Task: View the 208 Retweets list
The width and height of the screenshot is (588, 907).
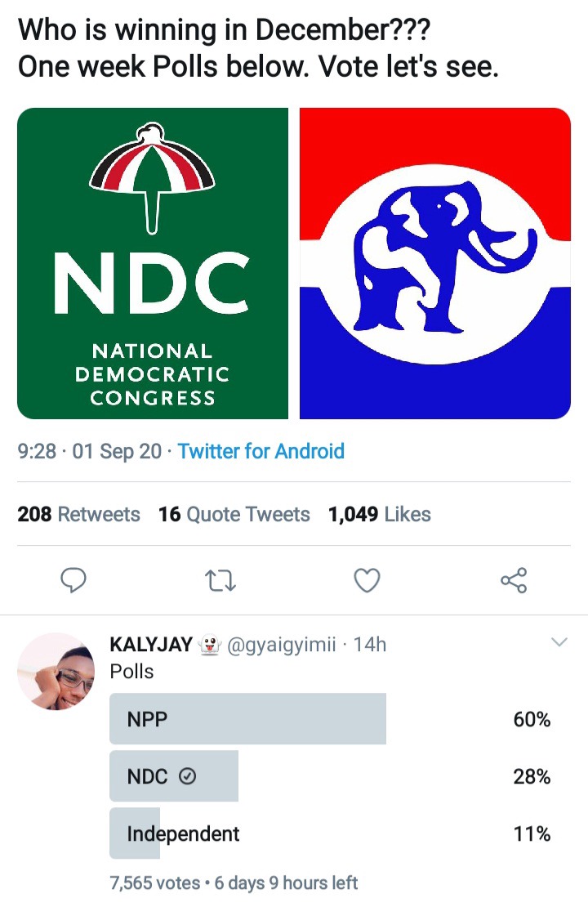Action: (x=78, y=515)
